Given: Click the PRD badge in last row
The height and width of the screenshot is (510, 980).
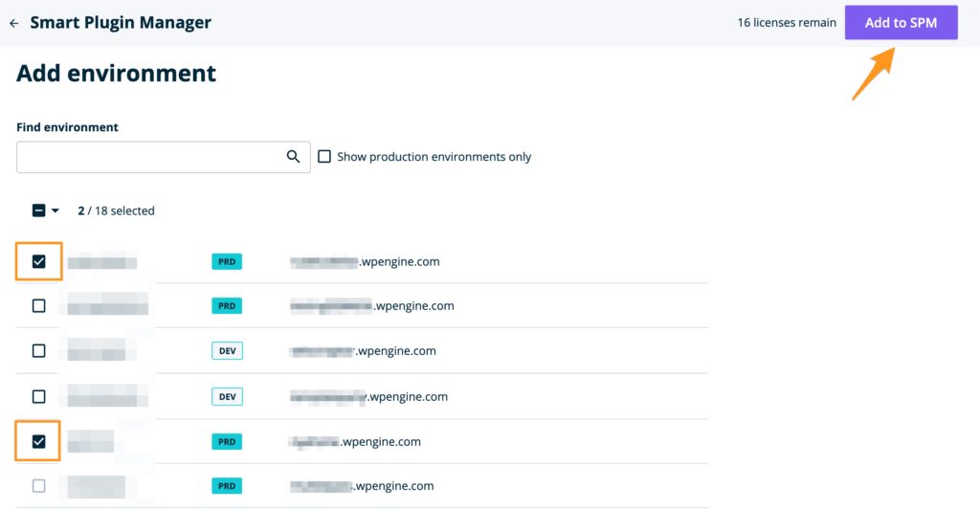Looking at the screenshot, I should tap(227, 486).
